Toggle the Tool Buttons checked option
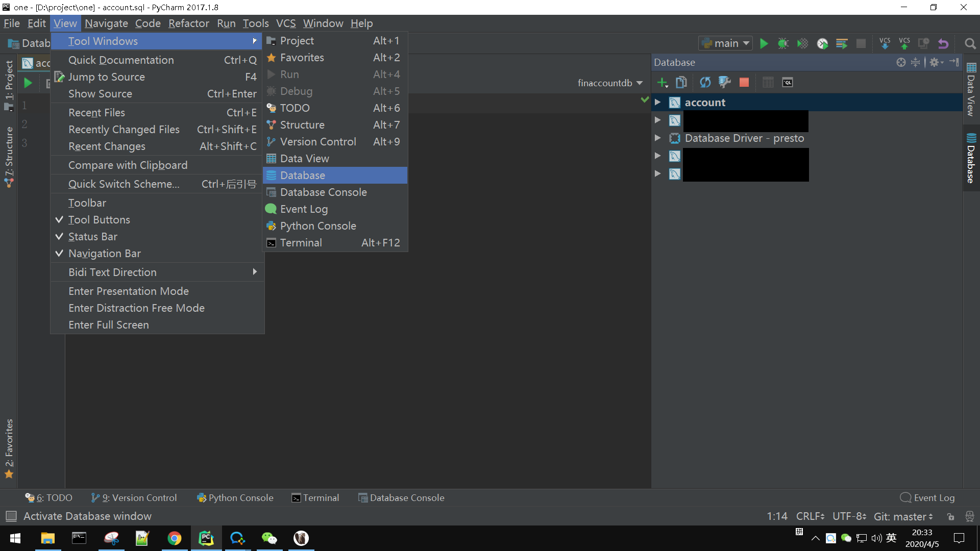The image size is (980, 551). 99,220
